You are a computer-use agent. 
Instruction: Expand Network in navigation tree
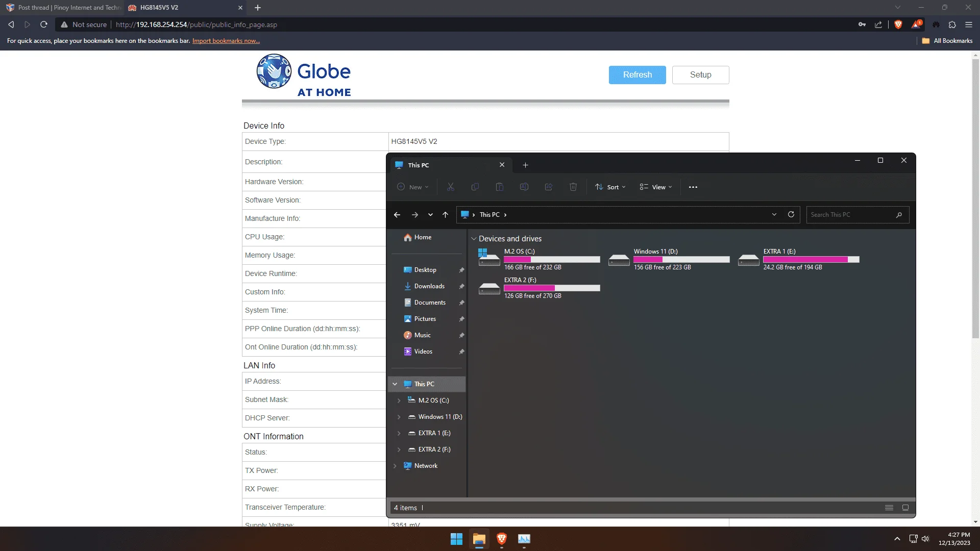pos(395,466)
